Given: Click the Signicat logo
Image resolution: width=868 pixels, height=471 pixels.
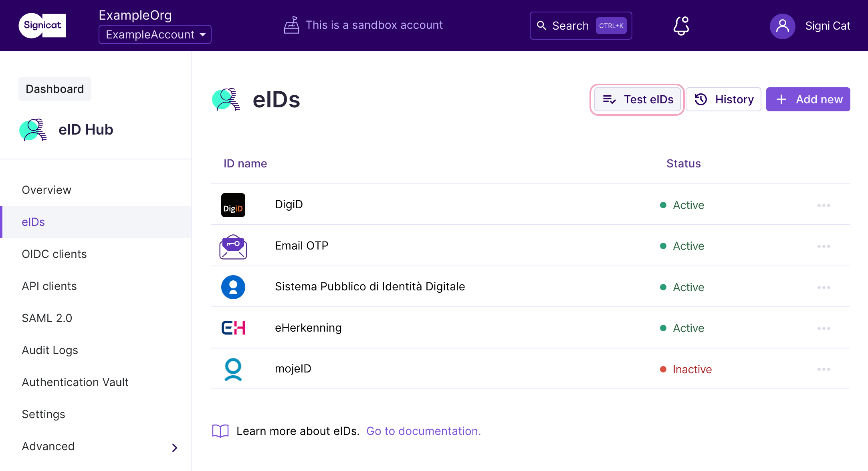Looking at the screenshot, I should coord(42,25).
